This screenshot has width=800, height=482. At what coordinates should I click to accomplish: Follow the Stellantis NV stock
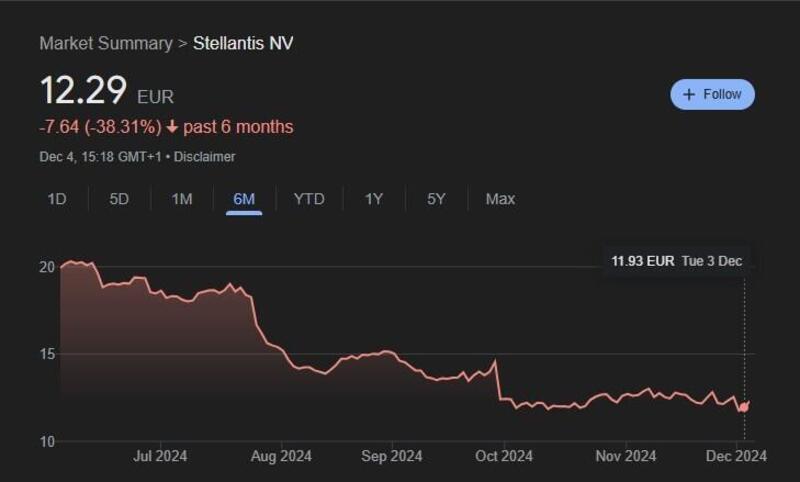click(712, 94)
